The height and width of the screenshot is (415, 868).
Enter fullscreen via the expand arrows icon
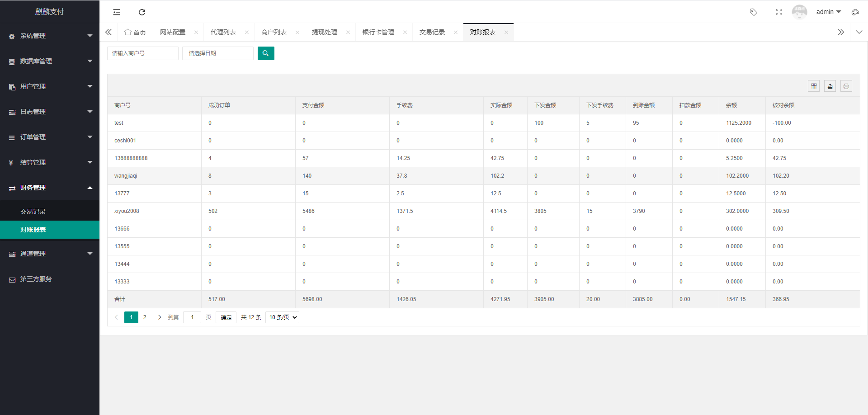(x=778, y=12)
